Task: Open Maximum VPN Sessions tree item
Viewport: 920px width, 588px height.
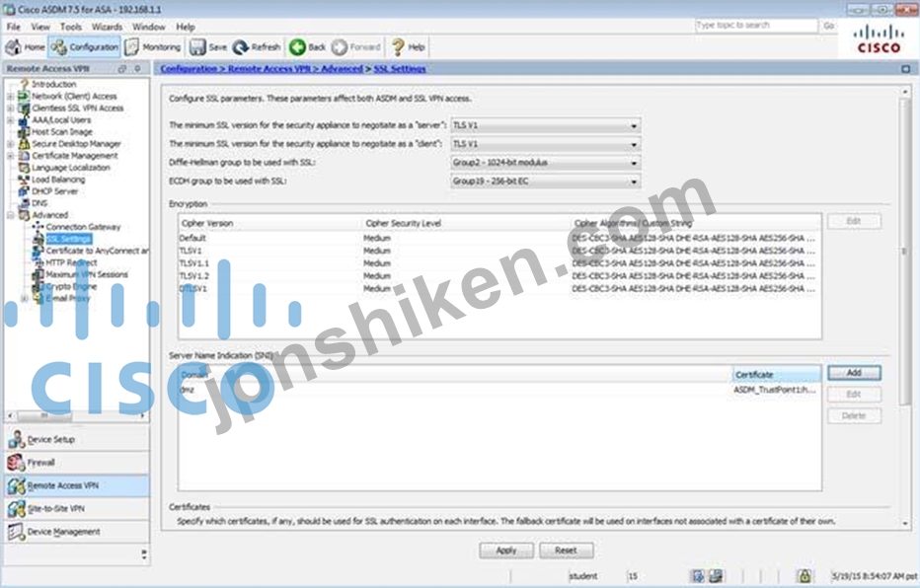Action: pos(86,274)
